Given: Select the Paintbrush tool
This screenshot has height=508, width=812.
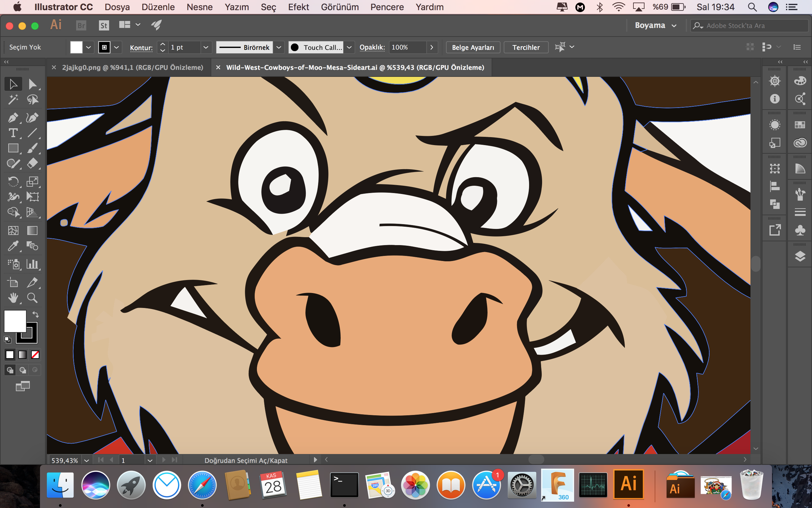Looking at the screenshot, I should pyautogui.click(x=32, y=148).
